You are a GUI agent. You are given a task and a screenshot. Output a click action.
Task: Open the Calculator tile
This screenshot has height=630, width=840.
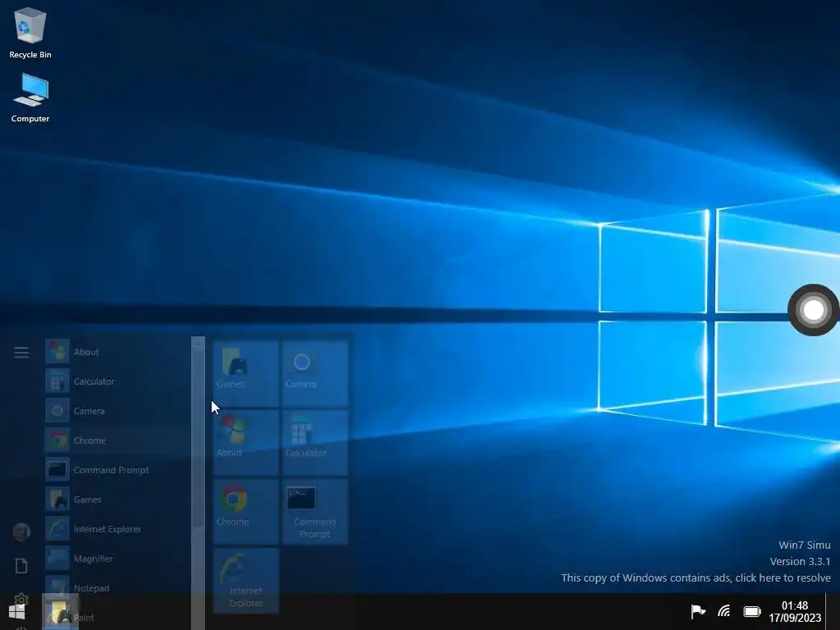click(315, 443)
